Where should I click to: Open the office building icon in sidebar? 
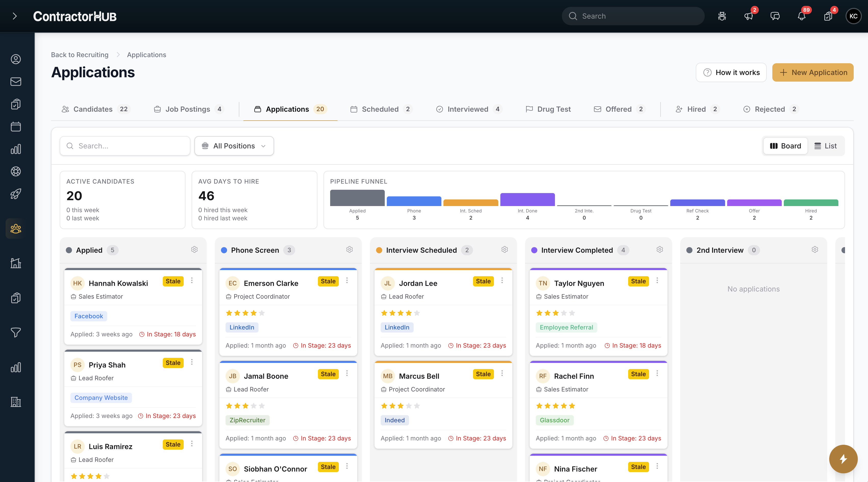(16, 401)
